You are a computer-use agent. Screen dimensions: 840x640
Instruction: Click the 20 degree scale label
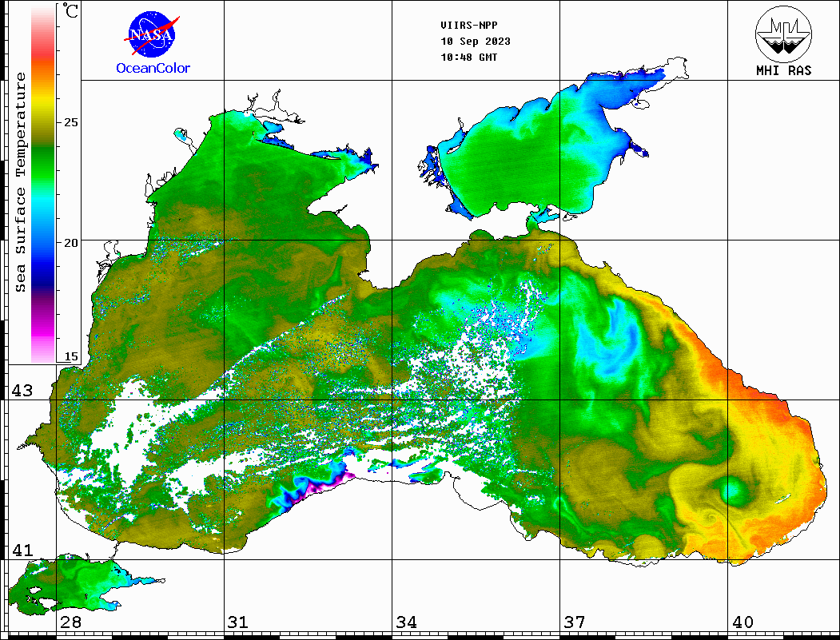tap(70, 243)
